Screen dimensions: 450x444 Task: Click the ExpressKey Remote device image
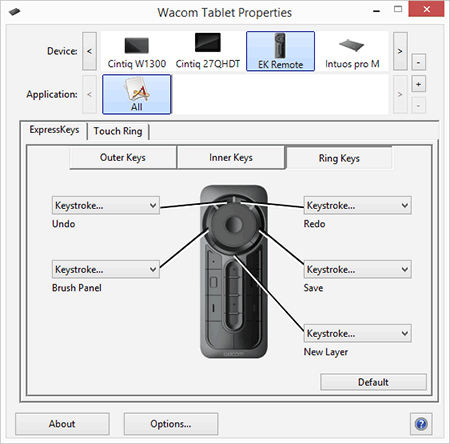pos(234,272)
